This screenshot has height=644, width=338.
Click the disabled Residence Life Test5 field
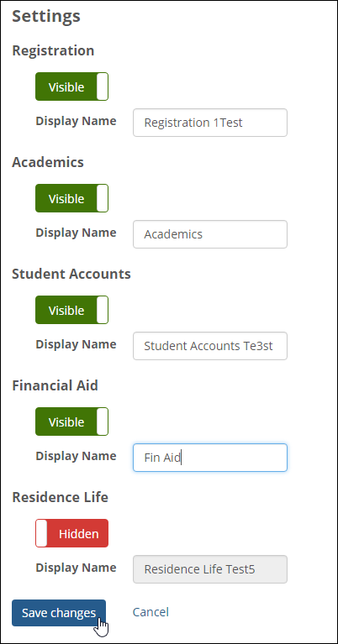[x=210, y=569]
